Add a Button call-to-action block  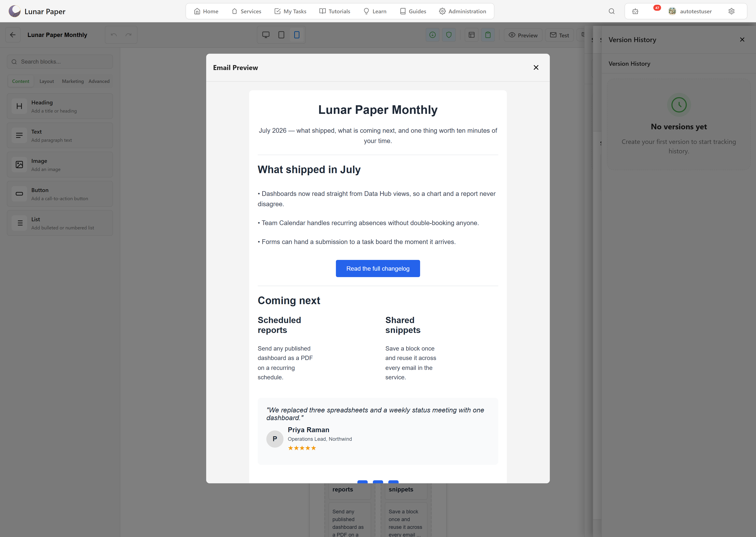tap(60, 194)
